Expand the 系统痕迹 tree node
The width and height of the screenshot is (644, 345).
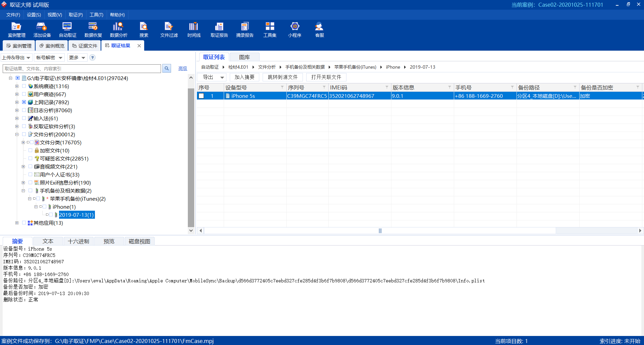(x=17, y=86)
